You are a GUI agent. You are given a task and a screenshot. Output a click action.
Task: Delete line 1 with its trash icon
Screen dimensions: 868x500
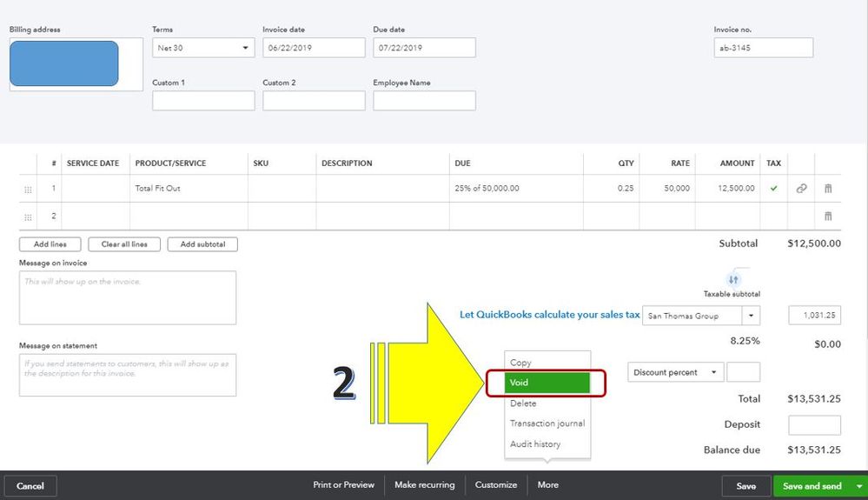[827, 189]
